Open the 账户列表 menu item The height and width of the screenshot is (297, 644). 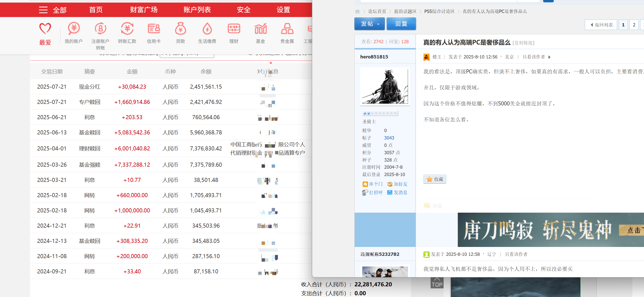tap(197, 10)
